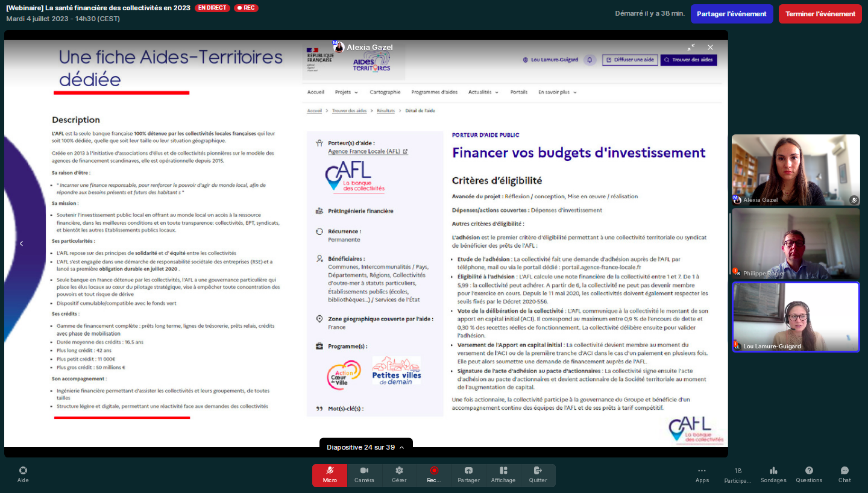Click the République Française logo in the slide
The height and width of the screenshot is (493, 868).
[319, 60]
